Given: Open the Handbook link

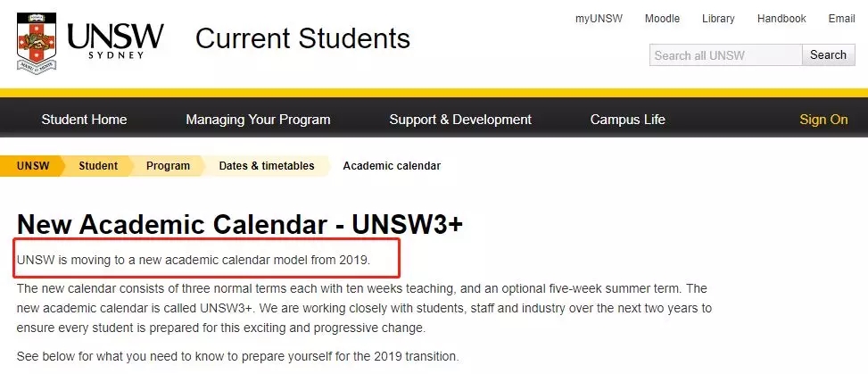Looking at the screenshot, I should coord(781,19).
